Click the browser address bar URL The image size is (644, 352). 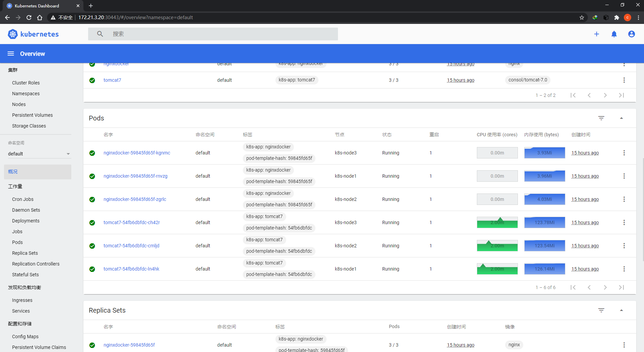click(x=136, y=17)
